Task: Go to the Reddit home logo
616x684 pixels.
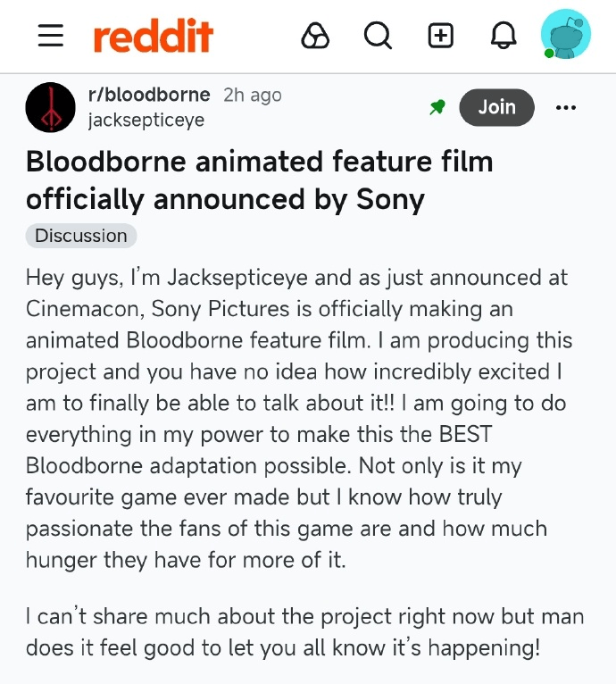Action: tap(153, 37)
